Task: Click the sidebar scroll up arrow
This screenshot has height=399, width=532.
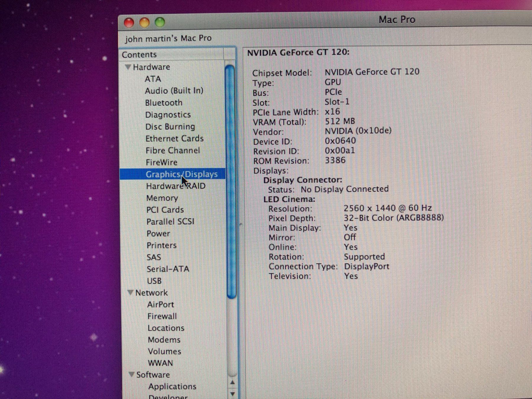Action: (233, 383)
